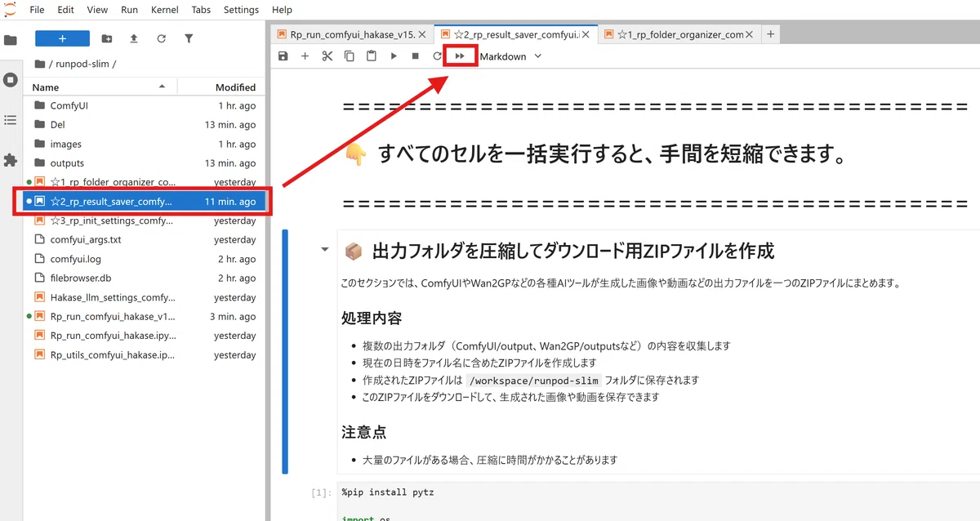Viewport: 980px width, 521px height.
Task: Open the Edit menu
Action: tap(66, 10)
